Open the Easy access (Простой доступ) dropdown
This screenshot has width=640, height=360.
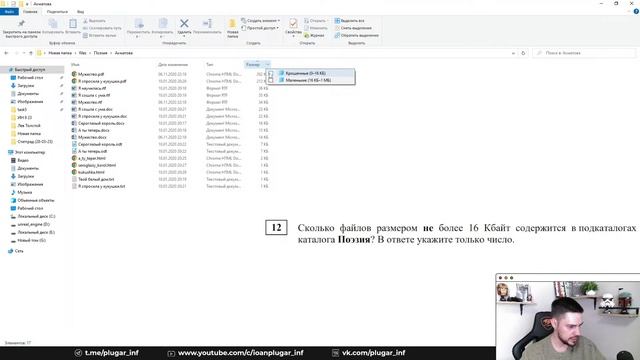pyautogui.click(x=260, y=28)
